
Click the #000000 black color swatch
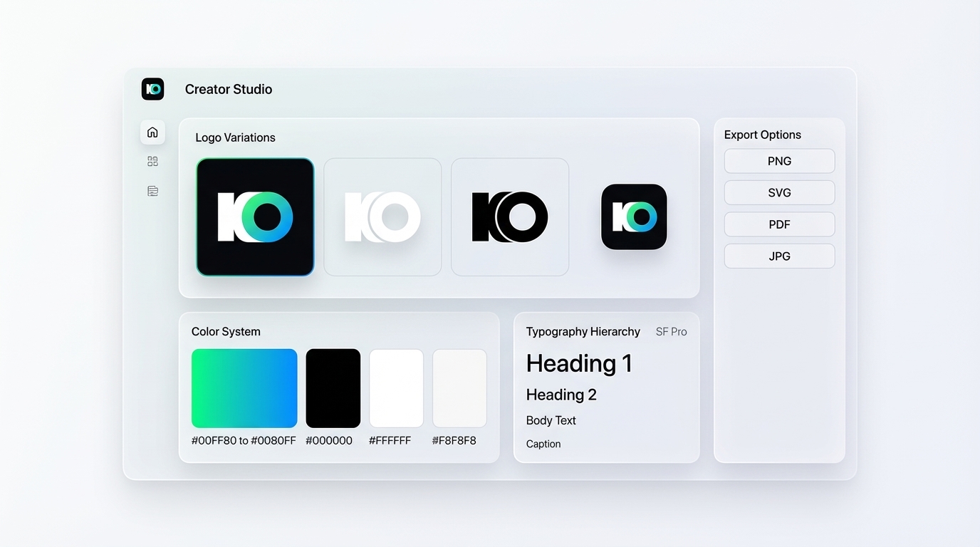(x=333, y=388)
